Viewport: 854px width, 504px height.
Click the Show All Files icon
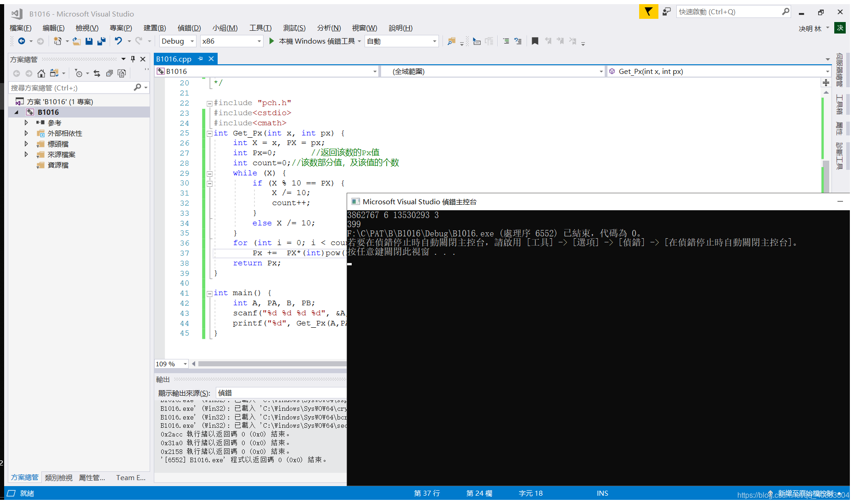coord(122,73)
